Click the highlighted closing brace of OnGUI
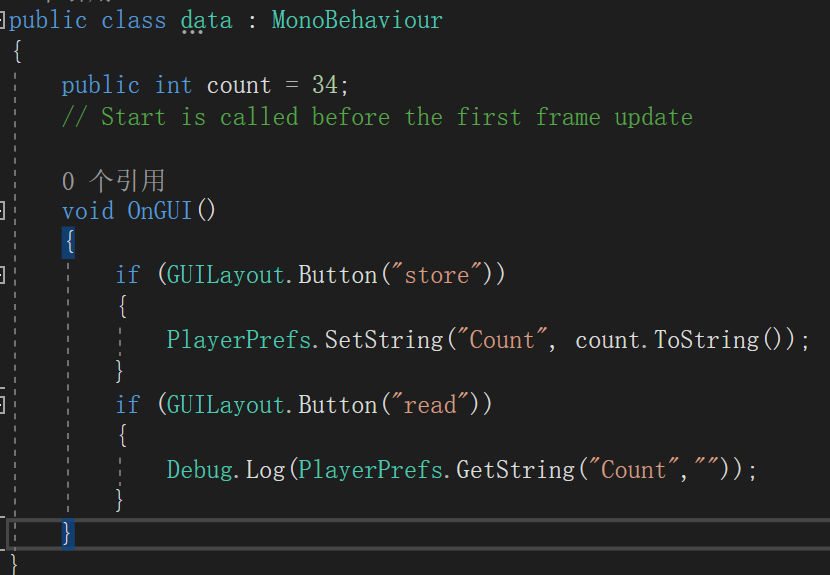Screen dimensions: 830x575 pyautogui.click(x=68, y=534)
